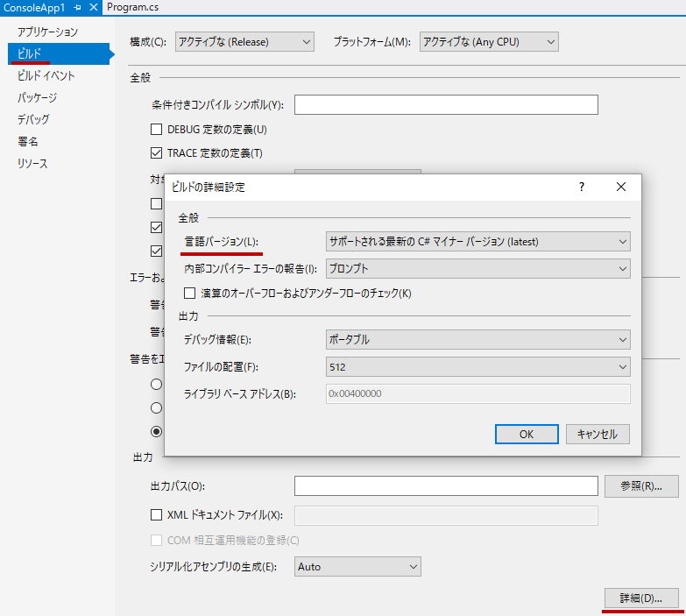Confirm dialog with OK button
This screenshot has height=616, width=686.
point(527,434)
